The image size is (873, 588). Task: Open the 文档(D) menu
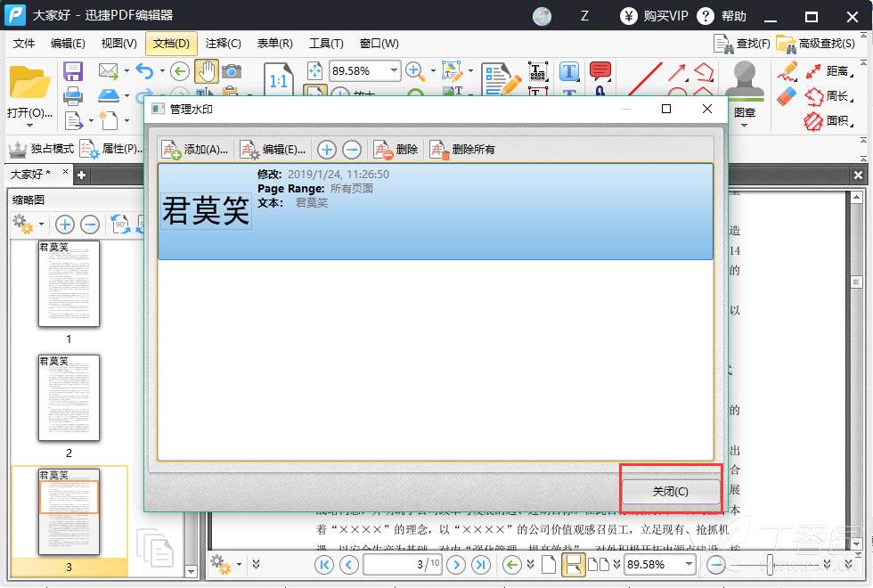click(171, 44)
